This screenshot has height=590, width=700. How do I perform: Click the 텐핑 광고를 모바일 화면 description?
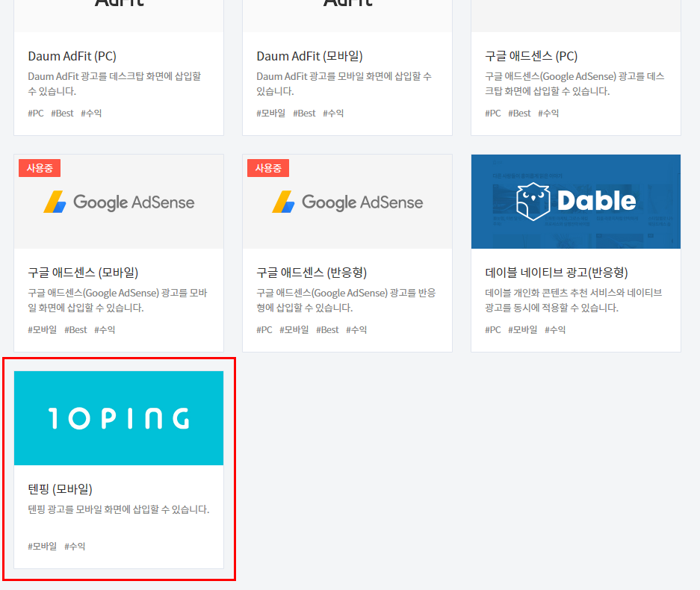[119, 509]
